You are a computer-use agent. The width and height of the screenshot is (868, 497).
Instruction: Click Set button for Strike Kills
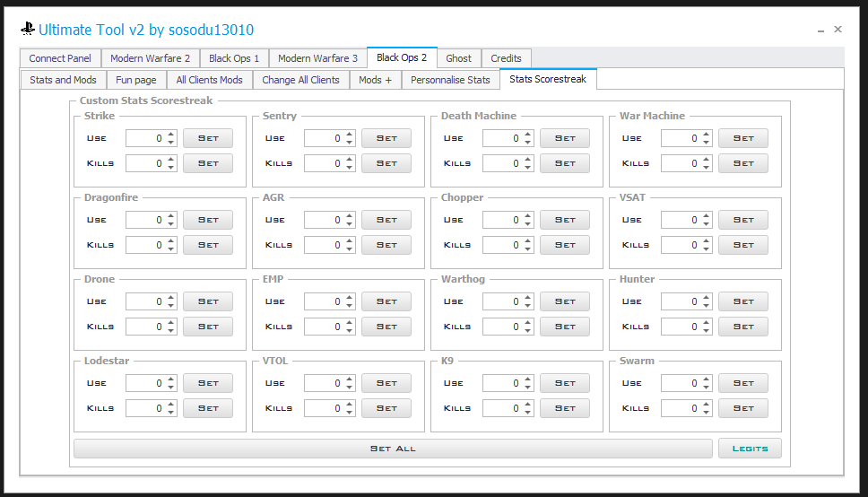tap(208, 163)
